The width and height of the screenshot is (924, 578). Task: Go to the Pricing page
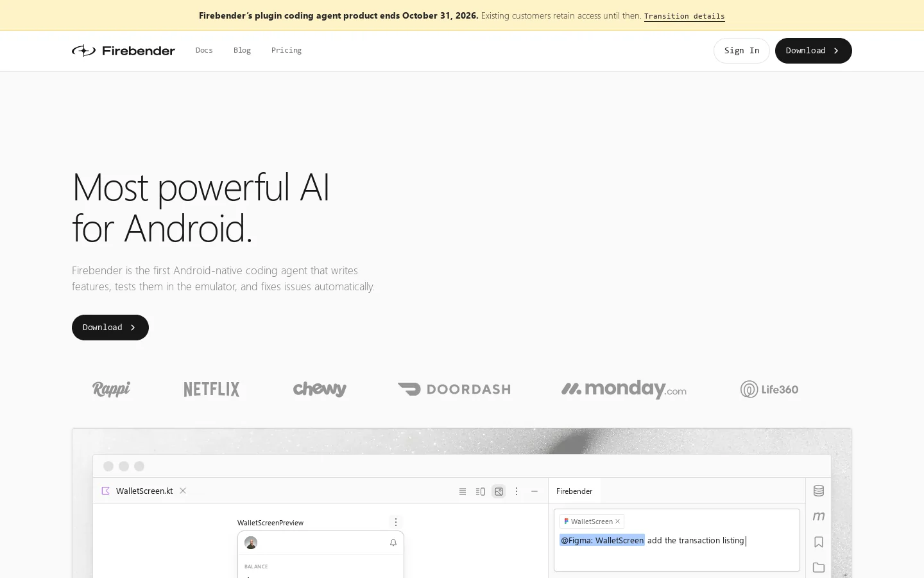tap(286, 50)
